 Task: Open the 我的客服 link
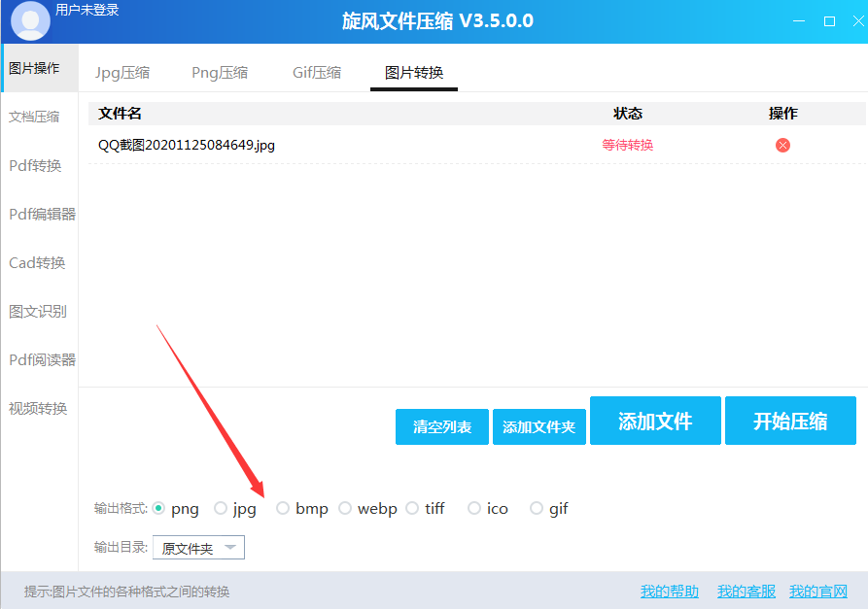pos(746,591)
